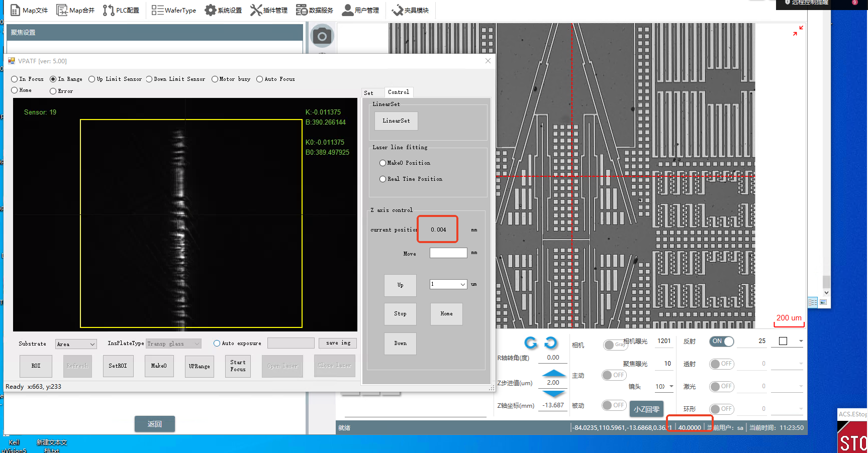
Task: Expand the 环形 channel dropdown
Action: tap(801, 409)
